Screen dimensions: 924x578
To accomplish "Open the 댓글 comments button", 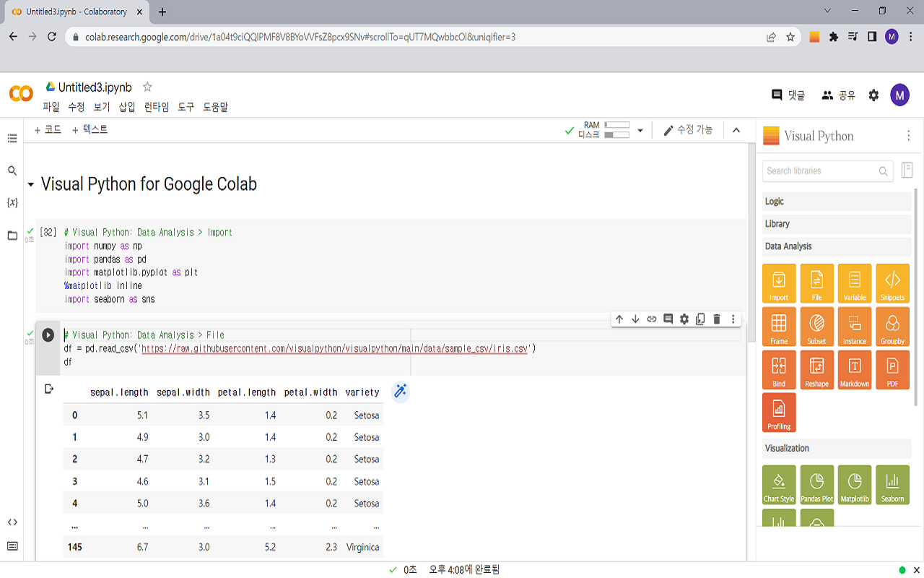I will tap(788, 95).
